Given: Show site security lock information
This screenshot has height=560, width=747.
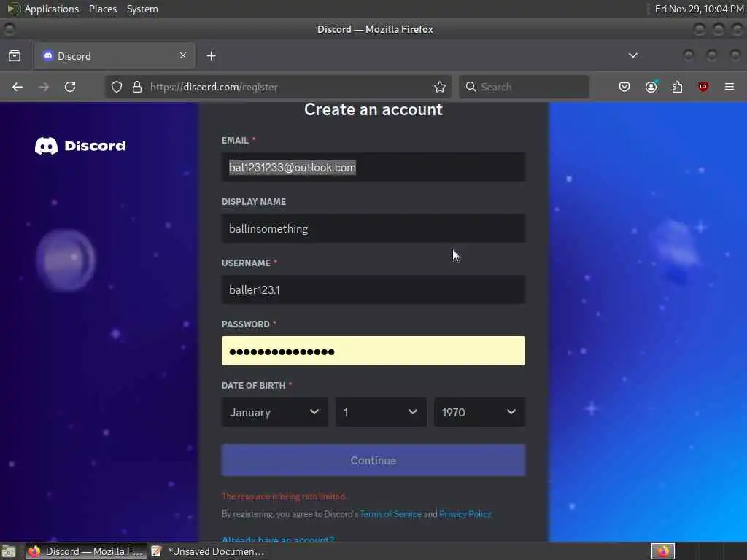Looking at the screenshot, I should (137, 87).
